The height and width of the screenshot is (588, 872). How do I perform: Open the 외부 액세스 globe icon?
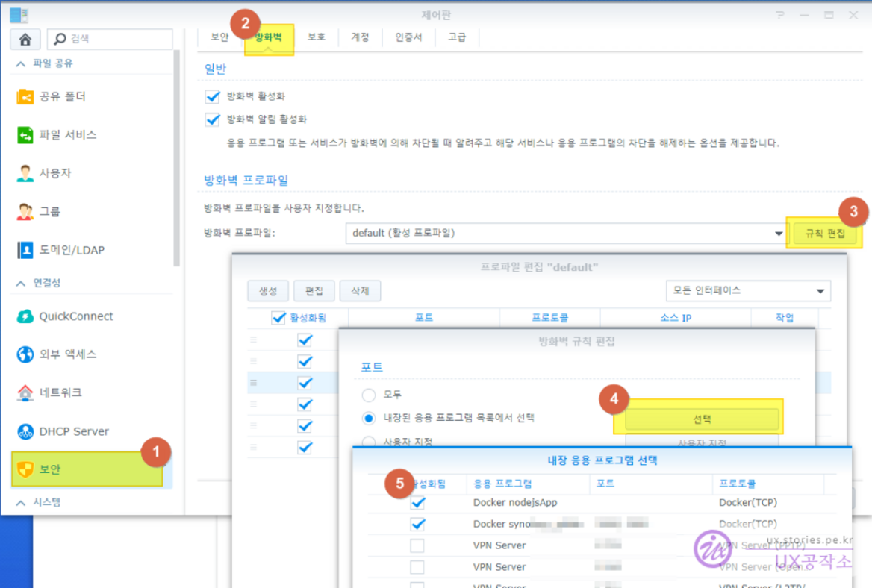point(25,354)
